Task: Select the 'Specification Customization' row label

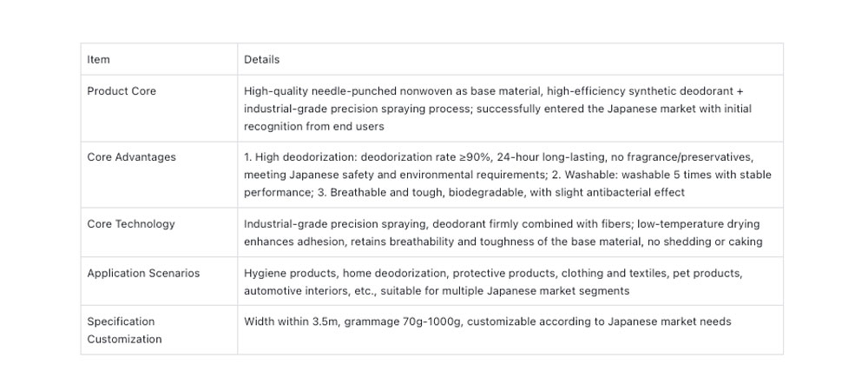Action: 124,330
